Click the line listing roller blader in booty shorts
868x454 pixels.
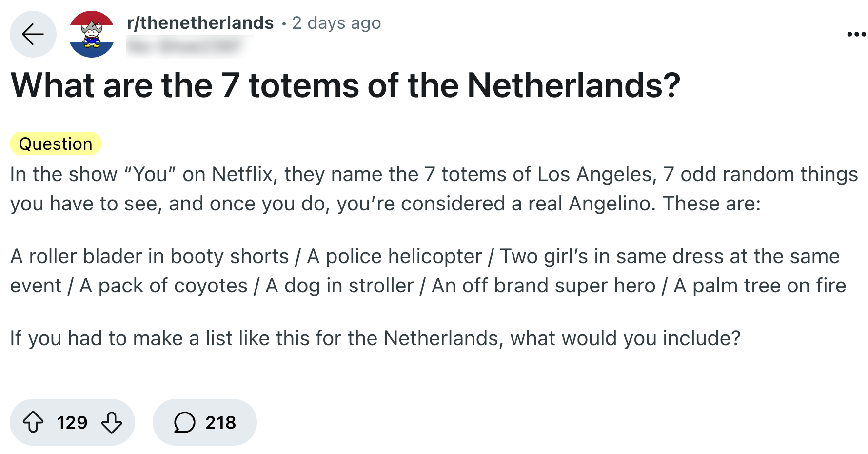tap(150, 257)
